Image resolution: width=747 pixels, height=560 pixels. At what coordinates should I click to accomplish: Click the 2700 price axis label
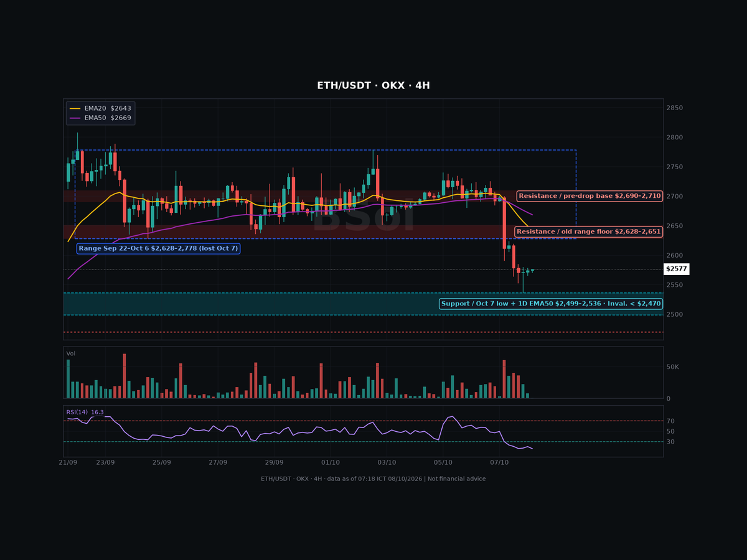[675, 197]
